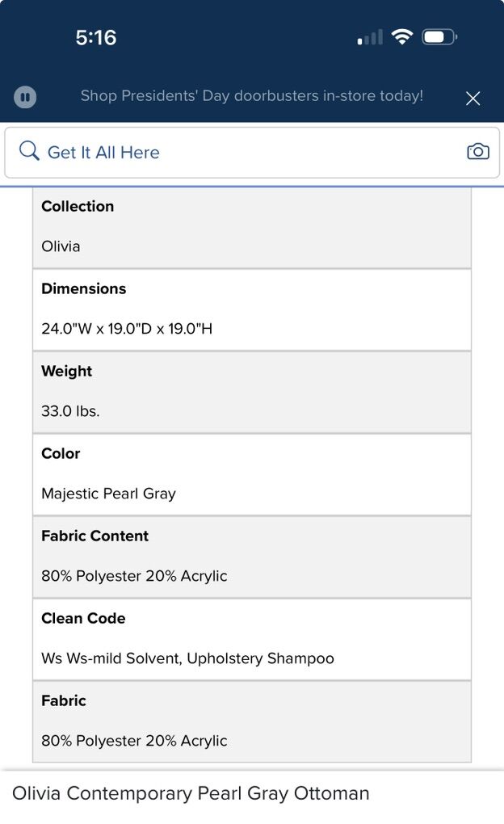Tap the cellular signal bars
Image resolution: width=504 pixels, height=824 pixels.
coord(370,38)
